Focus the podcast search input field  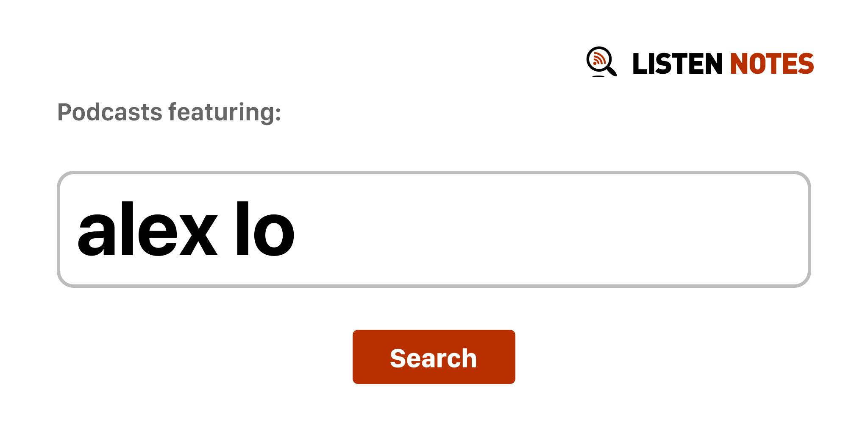[x=434, y=229]
